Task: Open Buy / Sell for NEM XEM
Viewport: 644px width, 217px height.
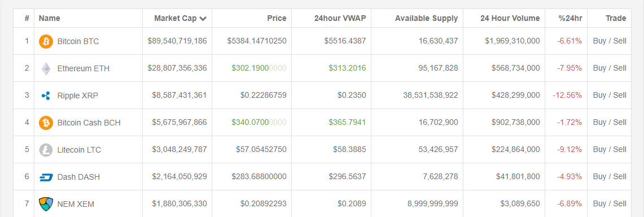Action: pos(610,204)
